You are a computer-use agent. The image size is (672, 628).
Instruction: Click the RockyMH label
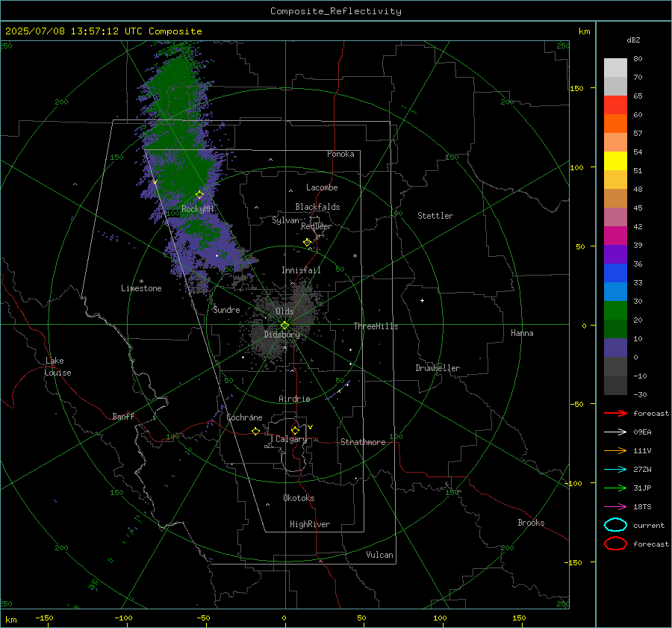pyautogui.click(x=197, y=209)
